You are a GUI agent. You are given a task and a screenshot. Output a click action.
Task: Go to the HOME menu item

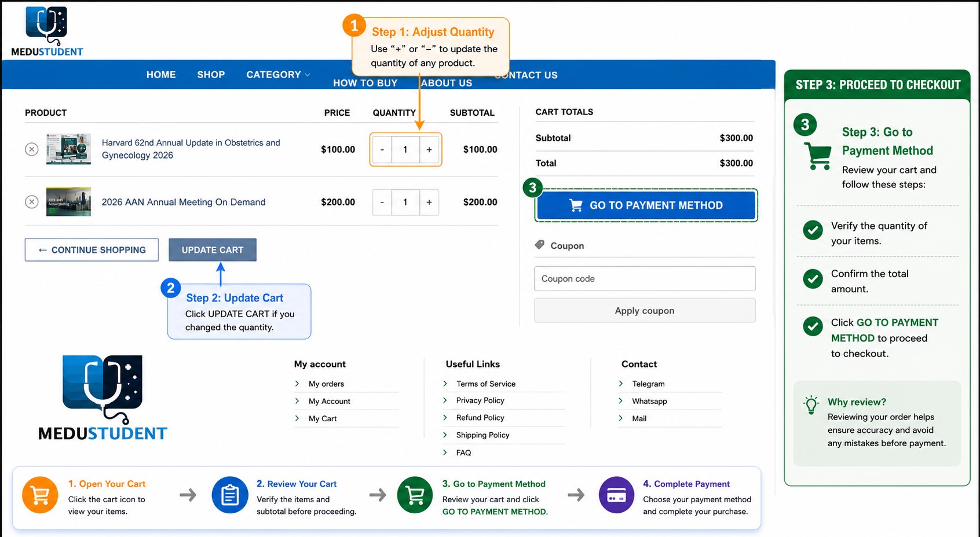tap(161, 75)
